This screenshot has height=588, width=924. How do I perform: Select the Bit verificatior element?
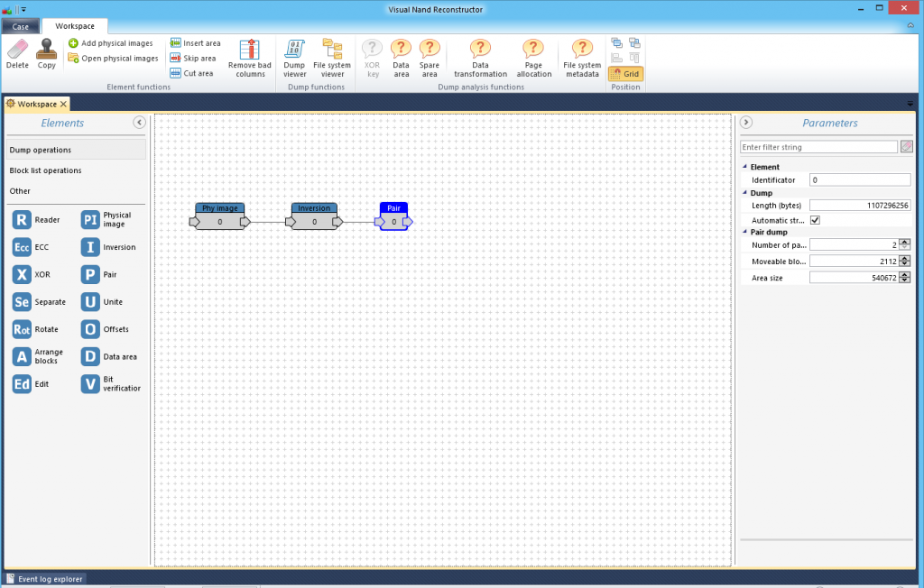tap(111, 384)
